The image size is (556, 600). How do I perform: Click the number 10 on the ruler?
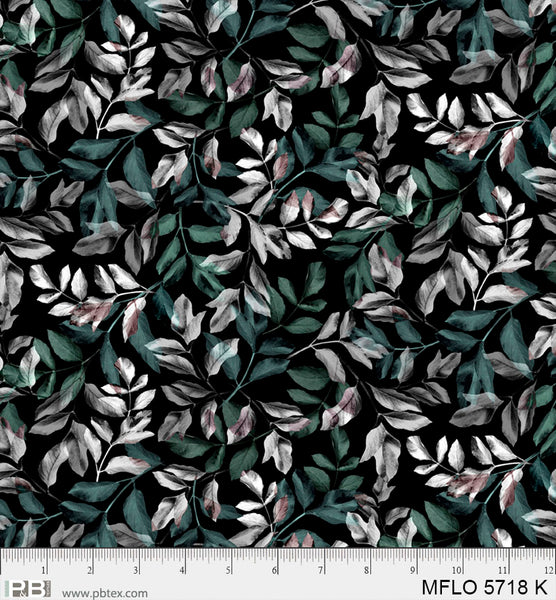click(x=457, y=571)
